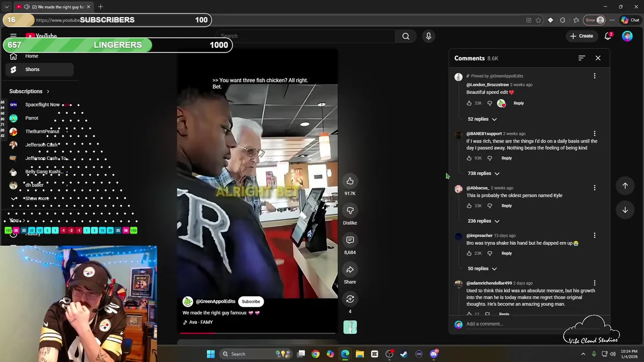Viewport: 644px width, 362px height.
Task: Click the Remix icon showing 4
Action: pos(350,299)
